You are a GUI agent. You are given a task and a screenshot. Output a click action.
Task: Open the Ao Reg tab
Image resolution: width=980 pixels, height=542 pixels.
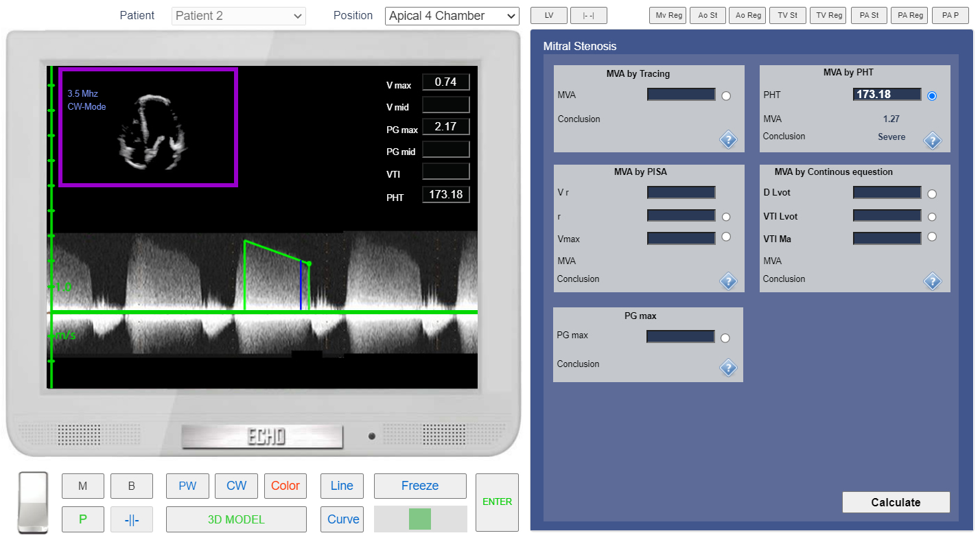747,16
